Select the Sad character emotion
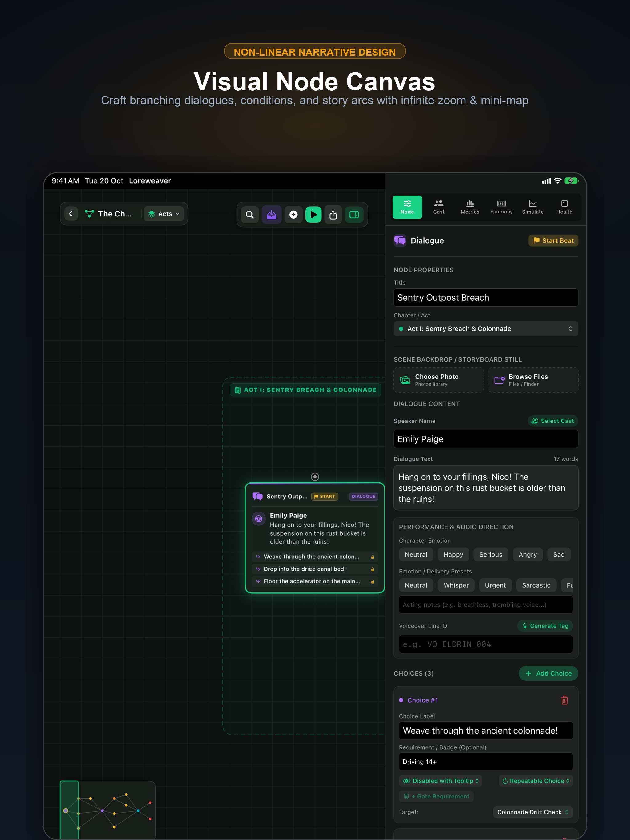Viewport: 630px width, 840px height. (x=559, y=554)
